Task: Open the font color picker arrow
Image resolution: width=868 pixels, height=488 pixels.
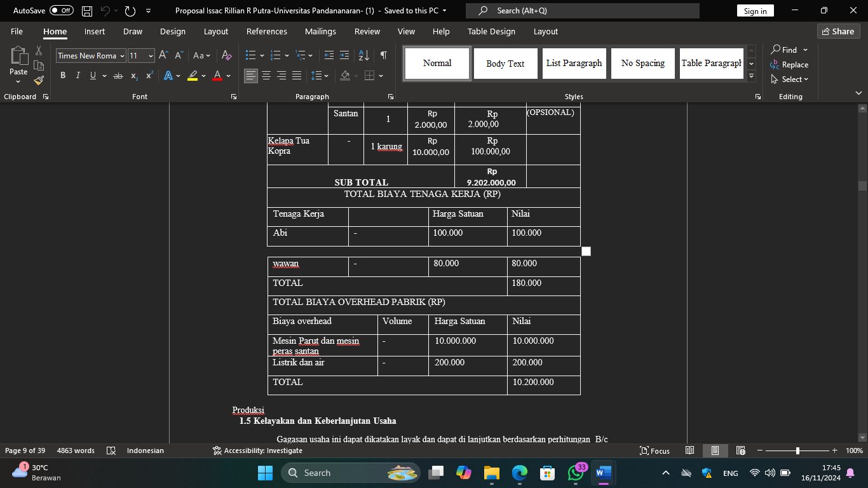Action: click(x=228, y=76)
